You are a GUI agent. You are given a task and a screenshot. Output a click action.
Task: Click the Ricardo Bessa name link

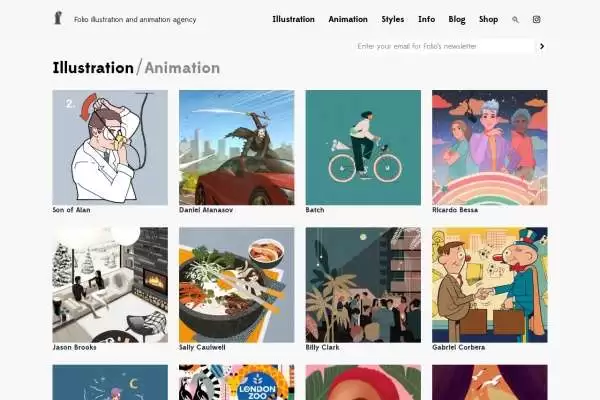click(455, 210)
